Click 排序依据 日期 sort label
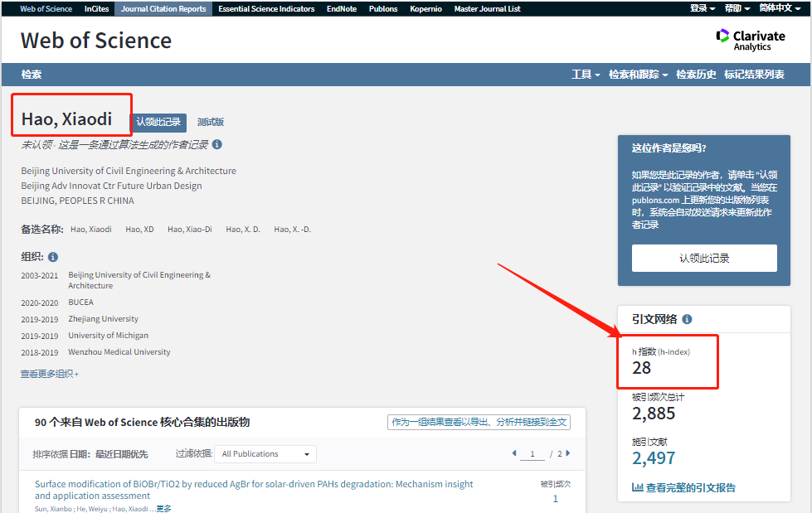This screenshot has height=513, width=812. pyautogui.click(x=90, y=454)
